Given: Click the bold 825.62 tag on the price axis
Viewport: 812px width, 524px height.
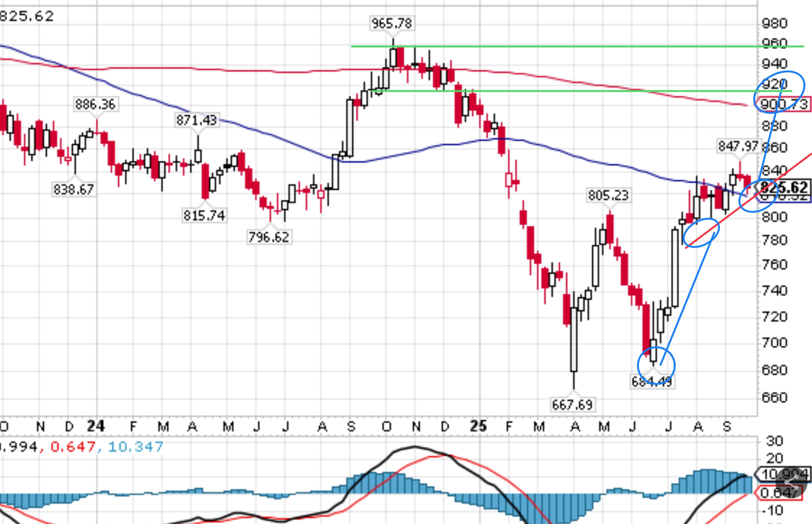Looking at the screenshot, I should (784, 187).
